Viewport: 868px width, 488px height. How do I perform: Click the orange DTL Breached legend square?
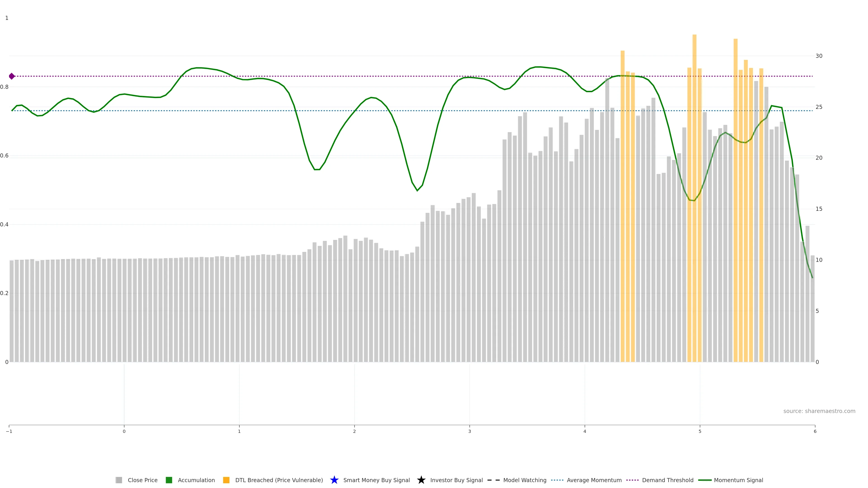pos(226,480)
